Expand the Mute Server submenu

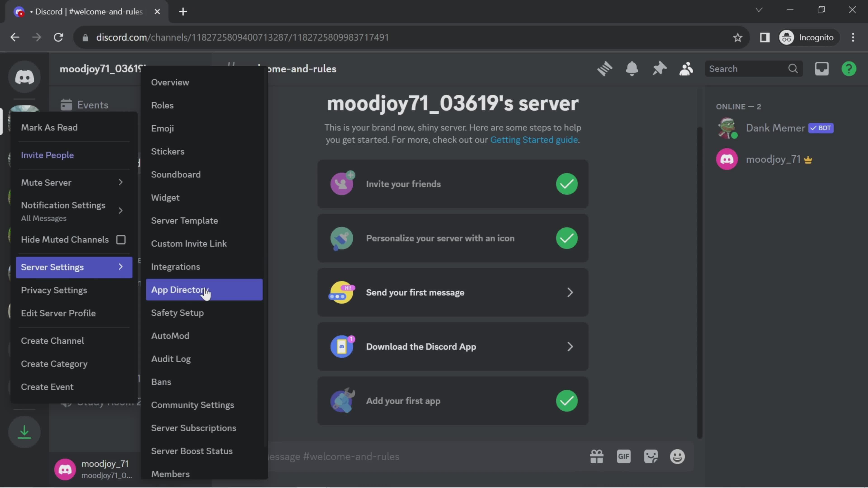pyautogui.click(x=74, y=183)
